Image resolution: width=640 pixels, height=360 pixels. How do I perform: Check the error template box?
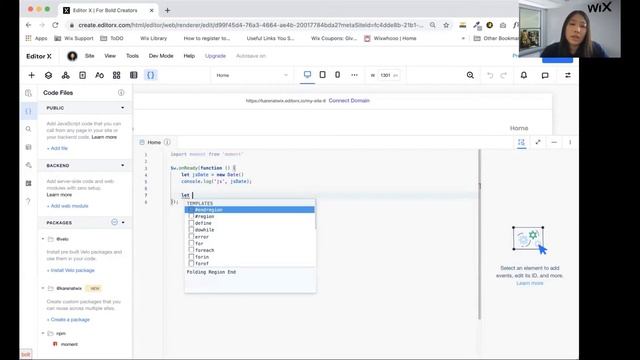[x=191, y=236]
